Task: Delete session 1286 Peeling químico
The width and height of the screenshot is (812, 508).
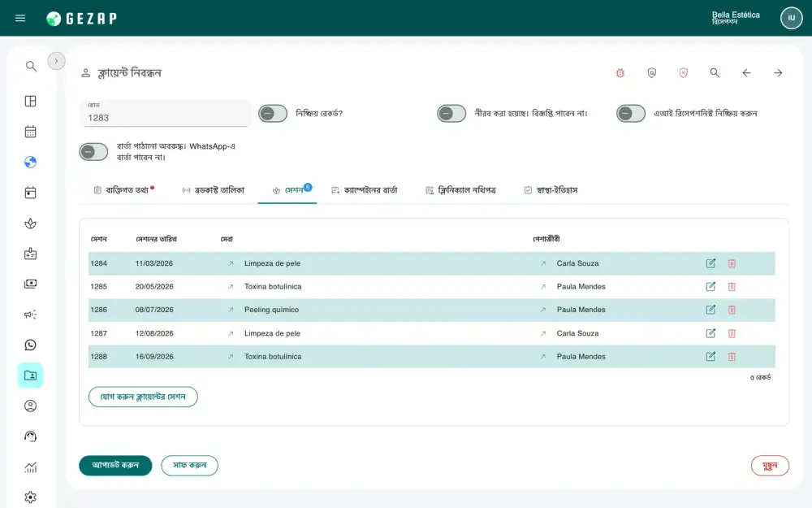Action: [x=732, y=310]
